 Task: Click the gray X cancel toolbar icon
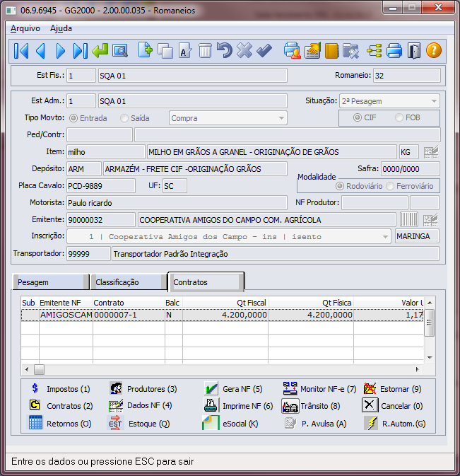(x=244, y=50)
